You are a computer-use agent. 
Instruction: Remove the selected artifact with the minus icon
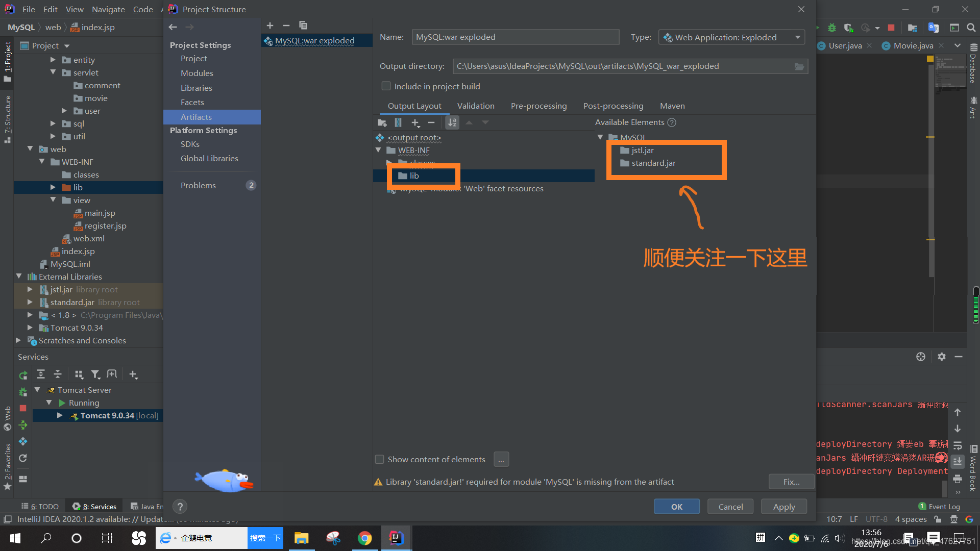286,26
